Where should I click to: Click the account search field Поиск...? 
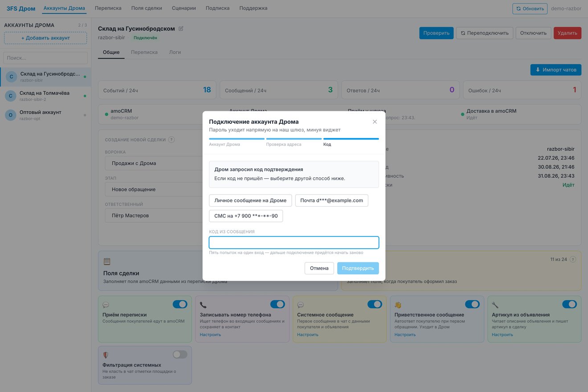click(45, 58)
